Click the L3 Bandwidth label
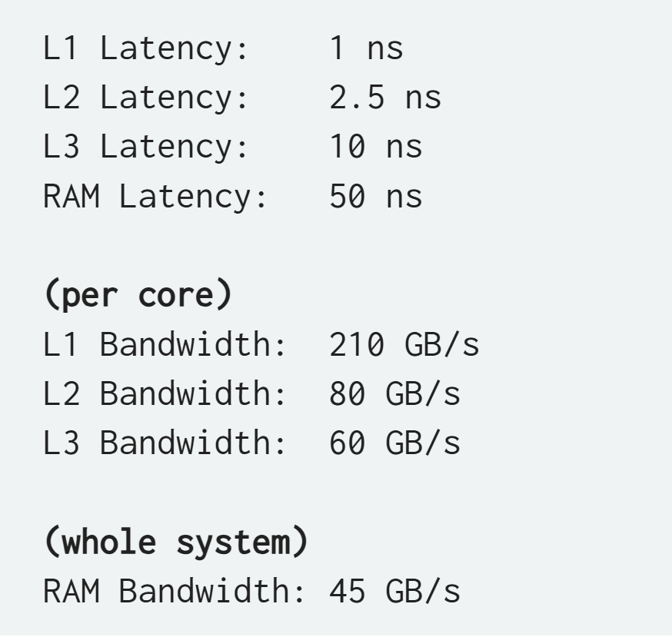Viewport: 672px width, 637px height. pyautogui.click(x=165, y=443)
